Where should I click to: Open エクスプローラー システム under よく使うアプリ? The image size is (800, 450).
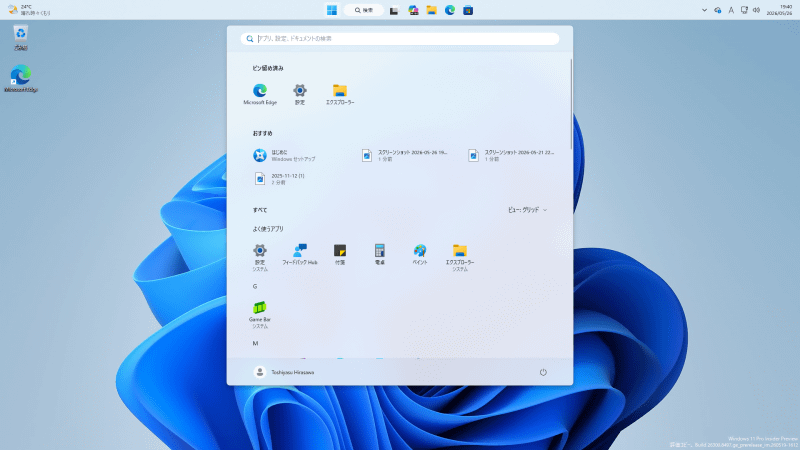click(x=460, y=257)
